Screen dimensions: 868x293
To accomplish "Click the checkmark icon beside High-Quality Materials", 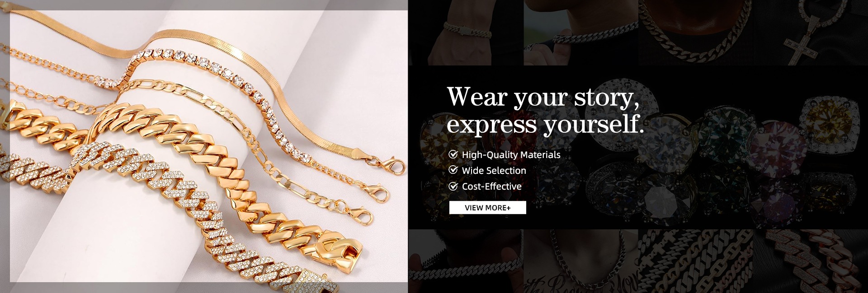I will tap(453, 154).
